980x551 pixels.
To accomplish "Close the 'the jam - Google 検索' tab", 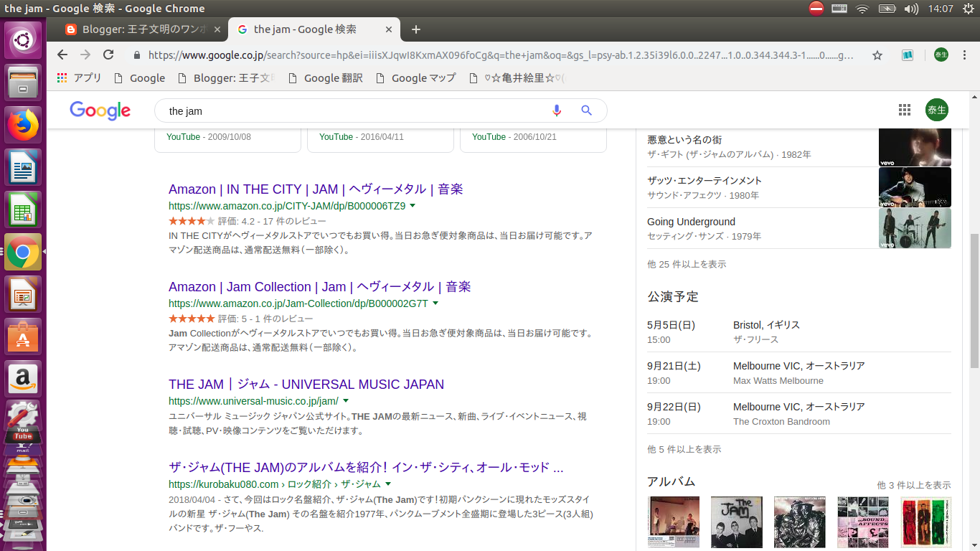I will 390,29.
